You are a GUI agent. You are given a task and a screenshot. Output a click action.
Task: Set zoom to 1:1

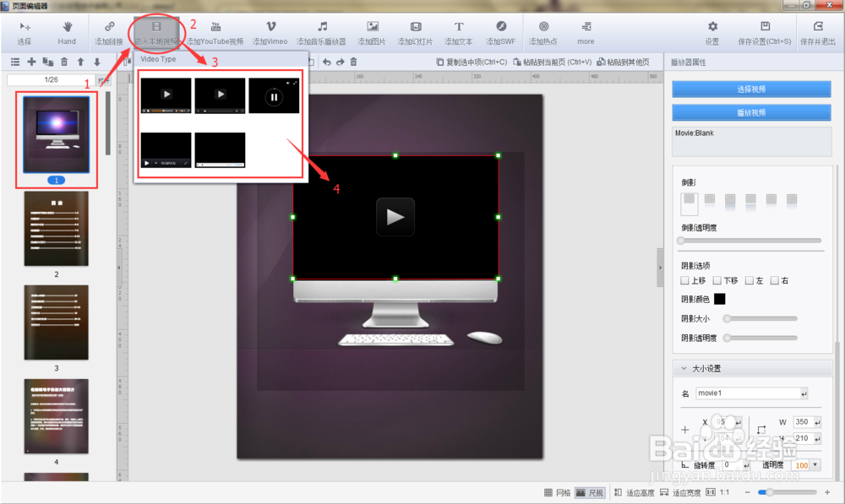pos(717,493)
